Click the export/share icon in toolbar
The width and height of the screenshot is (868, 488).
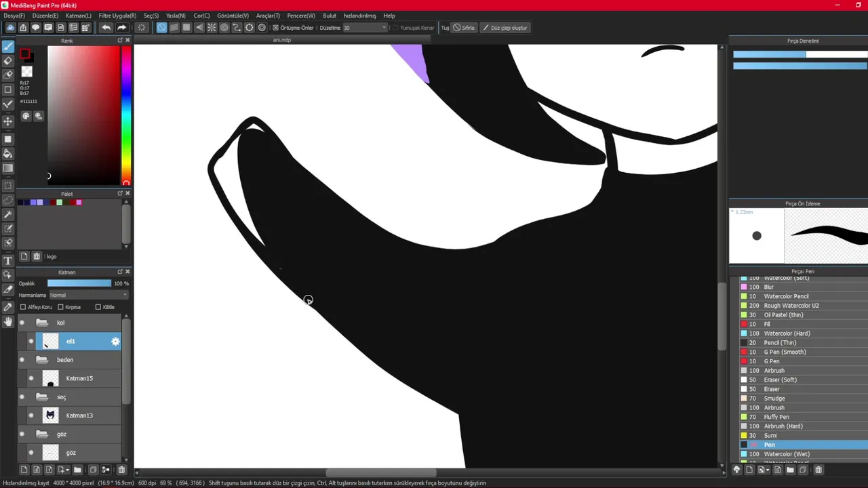click(x=23, y=28)
